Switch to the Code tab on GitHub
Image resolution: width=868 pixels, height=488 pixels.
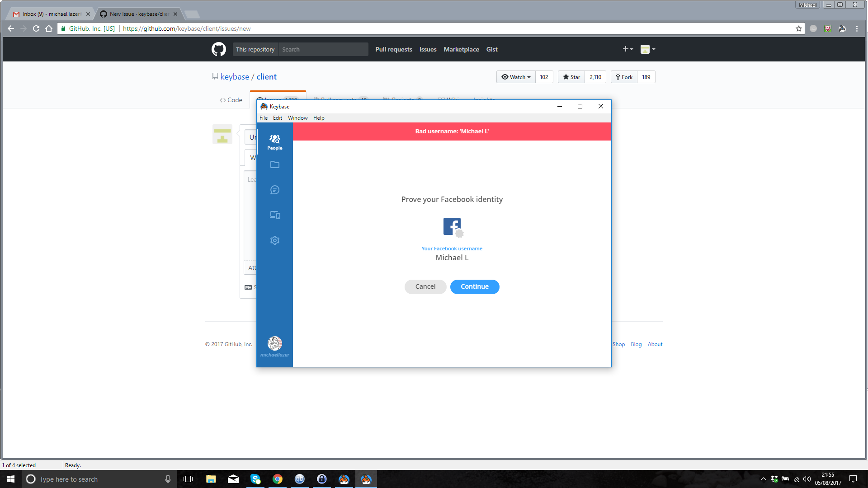(231, 100)
